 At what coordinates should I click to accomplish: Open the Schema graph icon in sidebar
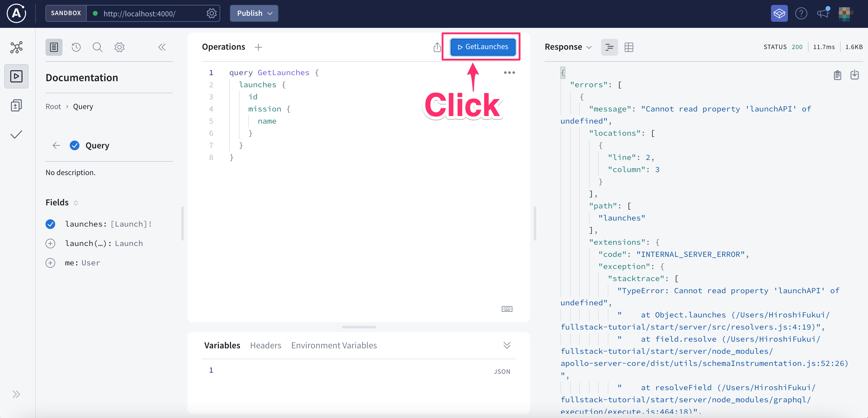pyautogui.click(x=16, y=47)
